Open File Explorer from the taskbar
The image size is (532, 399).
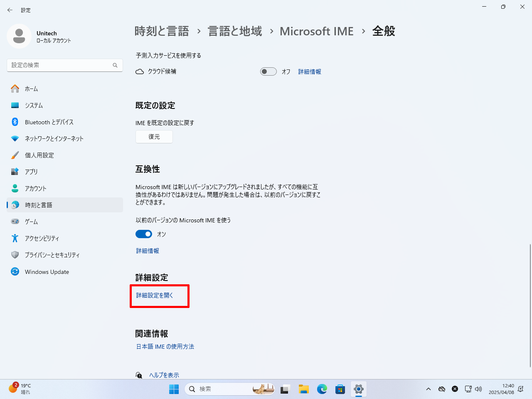coord(304,389)
